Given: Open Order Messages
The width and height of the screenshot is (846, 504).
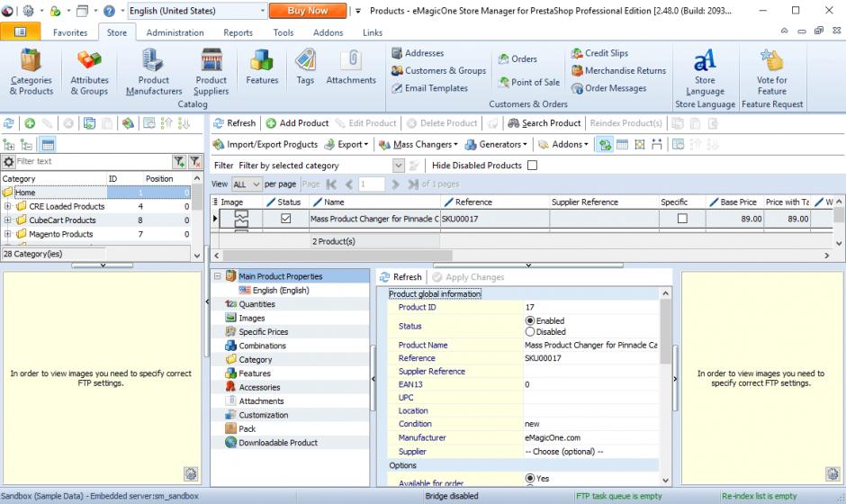Looking at the screenshot, I should (x=609, y=88).
